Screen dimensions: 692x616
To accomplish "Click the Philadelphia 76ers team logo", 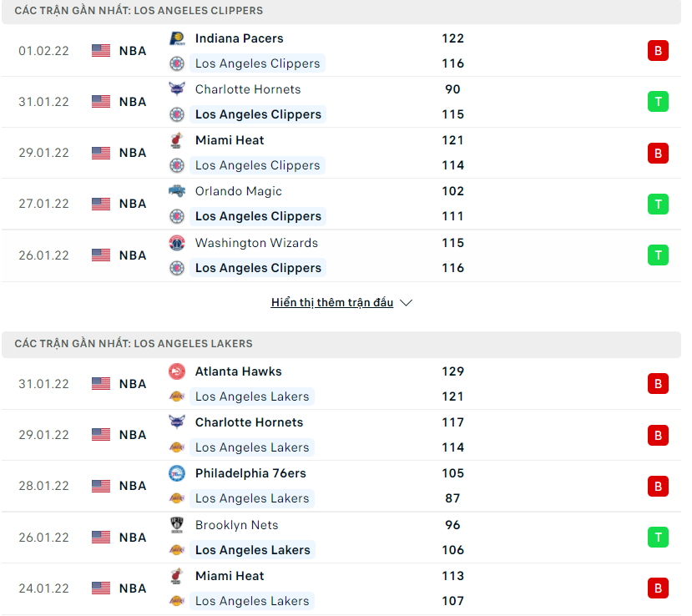I will [177, 473].
